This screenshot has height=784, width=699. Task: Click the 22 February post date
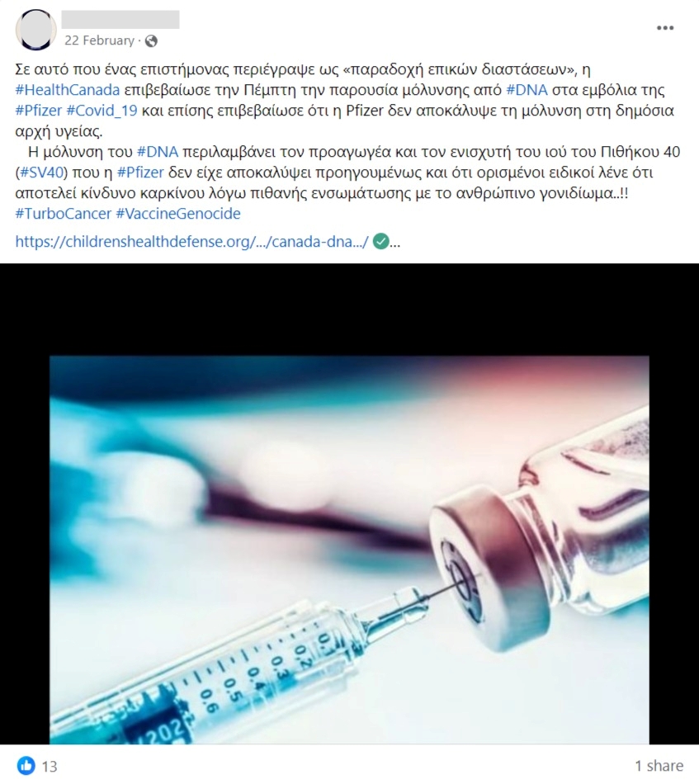tap(100, 40)
